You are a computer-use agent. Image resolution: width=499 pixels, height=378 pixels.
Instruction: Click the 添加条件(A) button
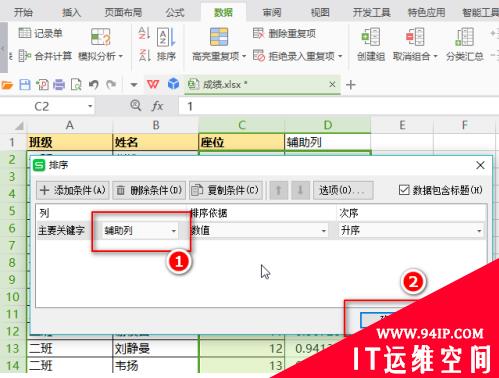click(x=73, y=190)
